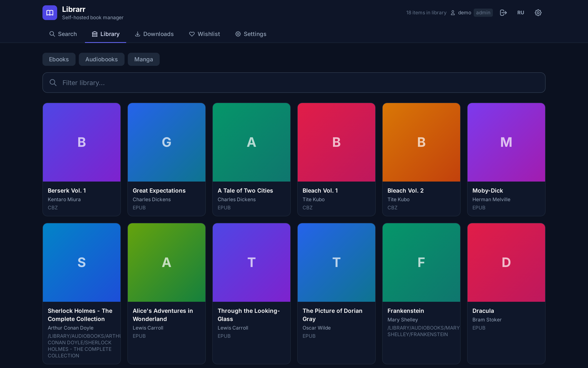Go to the Downloads tab
Screen dimensions: 588x368
coord(154,34)
